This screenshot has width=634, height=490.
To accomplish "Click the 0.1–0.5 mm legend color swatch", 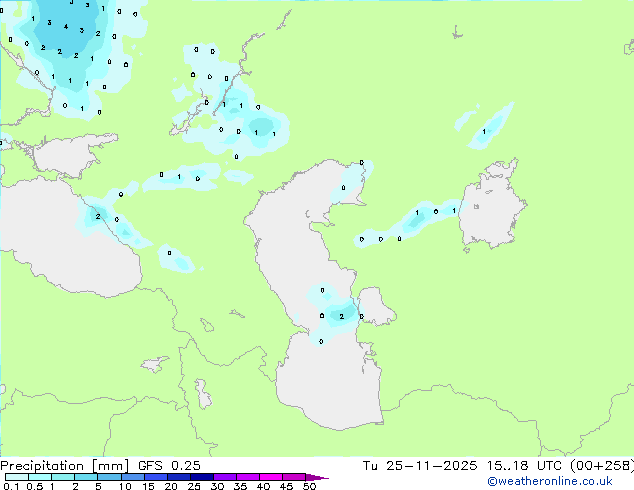I will click(17, 477).
